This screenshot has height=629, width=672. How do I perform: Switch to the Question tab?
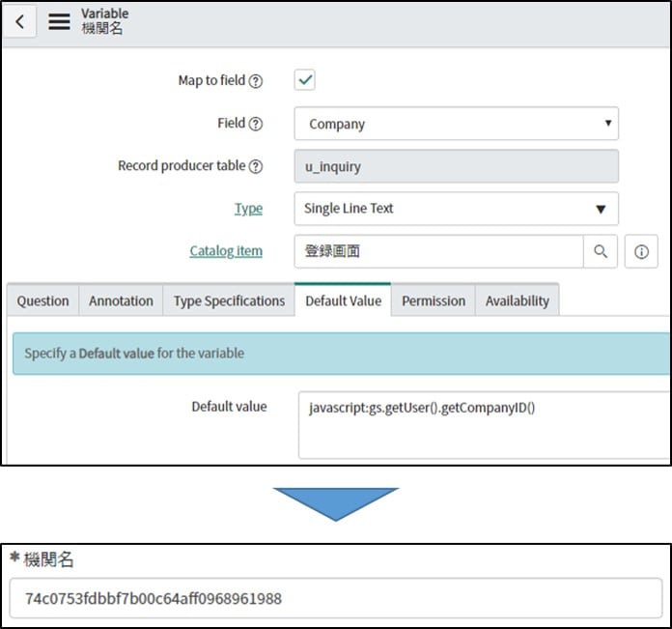coord(42,301)
